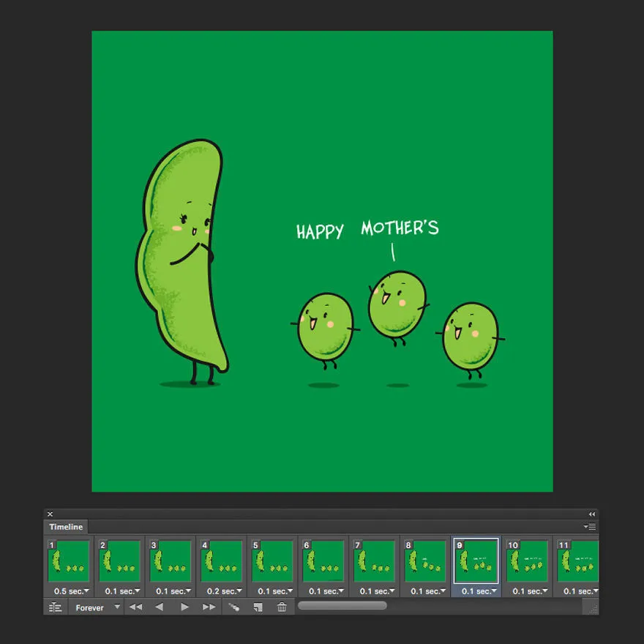Duplicate selected frame icon
The width and height of the screenshot is (644, 644).
click(x=258, y=607)
